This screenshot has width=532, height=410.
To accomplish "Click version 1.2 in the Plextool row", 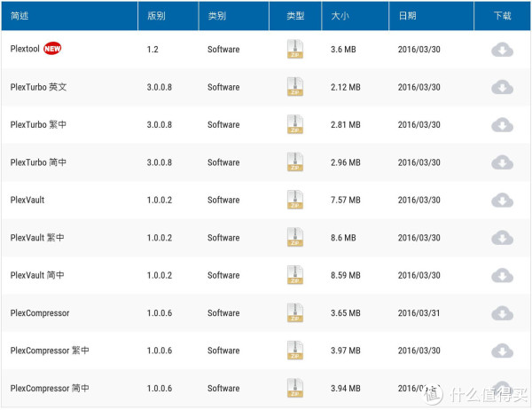I will [153, 50].
